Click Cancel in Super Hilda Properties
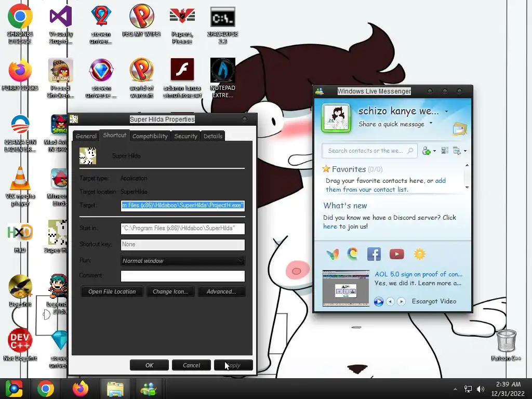The width and height of the screenshot is (532, 399). [x=191, y=365]
